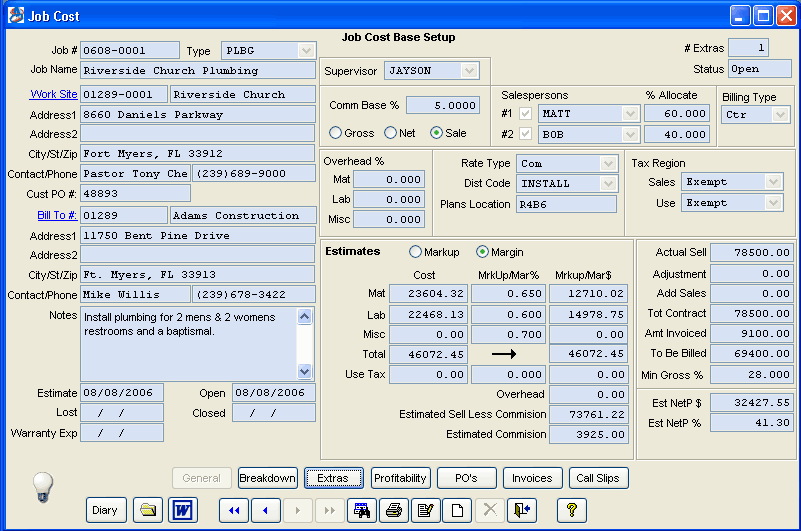Select the Gross radio button
Image resolution: width=801 pixels, height=531 pixels.
point(336,133)
